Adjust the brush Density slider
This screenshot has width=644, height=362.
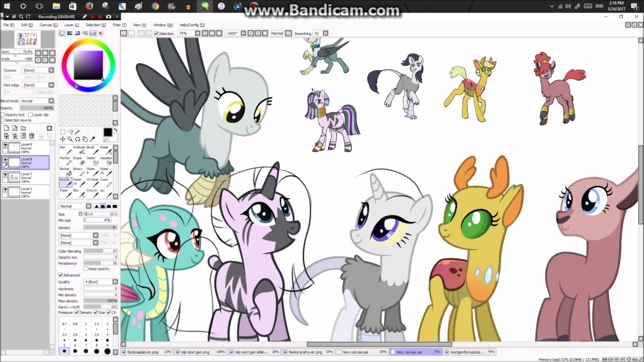pyautogui.click(x=101, y=228)
